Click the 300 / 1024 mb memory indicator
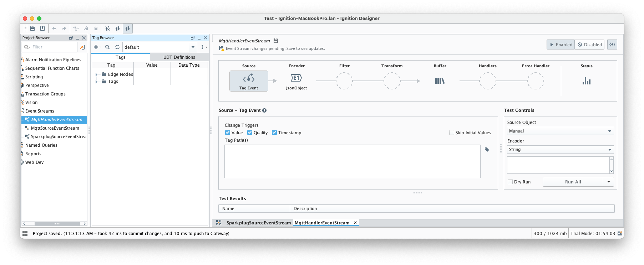644x265 pixels. 550,233
